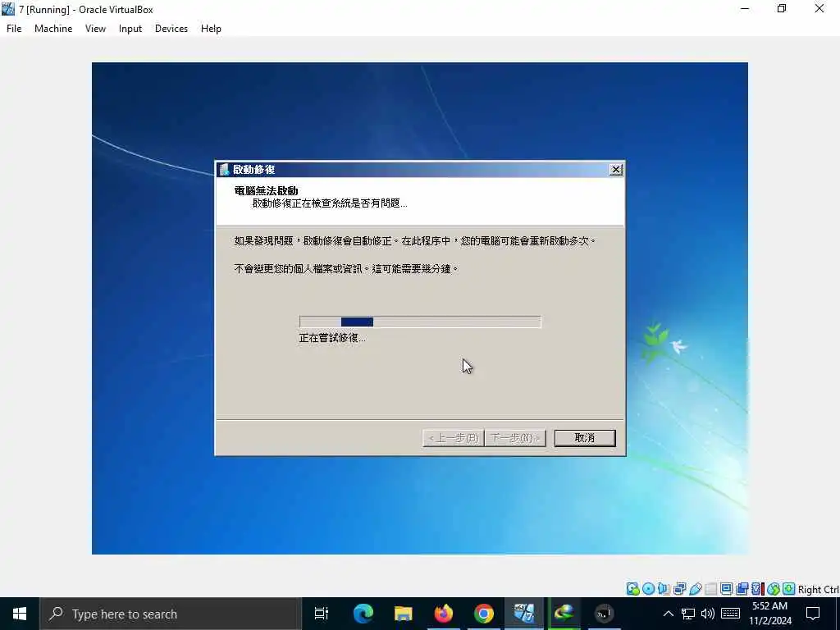The image size is (840, 630).
Task: Open Task View on the taskbar
Action: click(322, 614)
